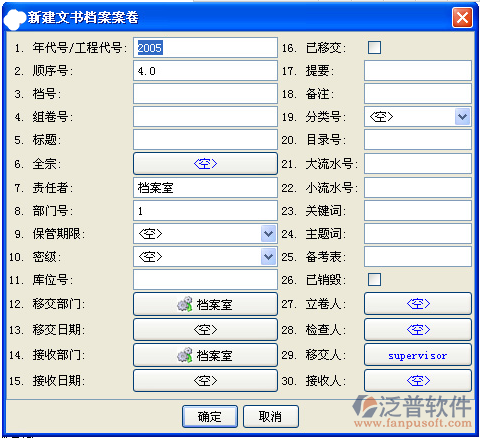Click the 标题 input field
The width and height of the screenshot is (482, 439).
pos(205,140)
